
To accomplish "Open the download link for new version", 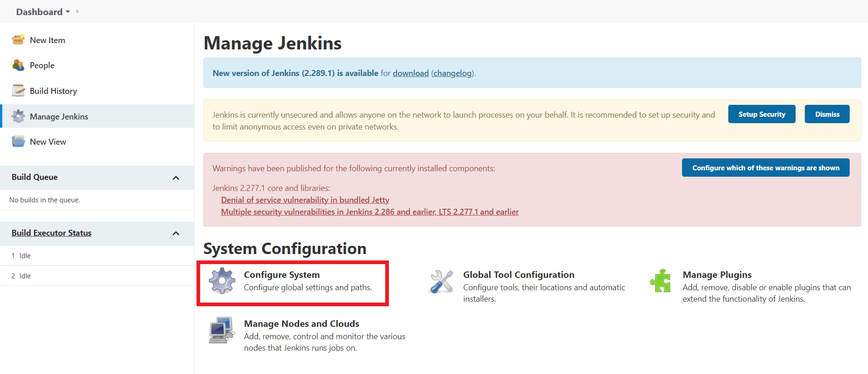I will pyautogui.click(x=410, y=73).
